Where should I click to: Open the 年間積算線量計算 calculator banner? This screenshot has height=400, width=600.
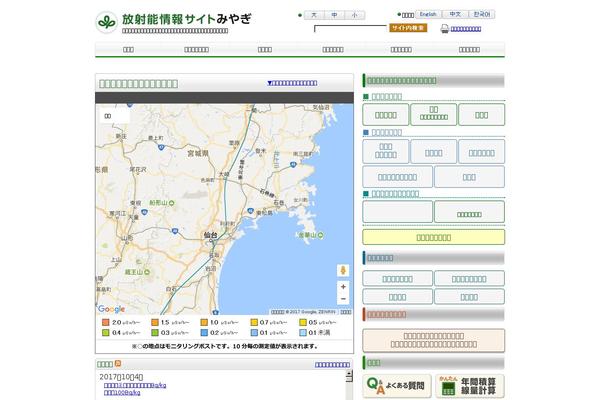(x=470, y=386)
